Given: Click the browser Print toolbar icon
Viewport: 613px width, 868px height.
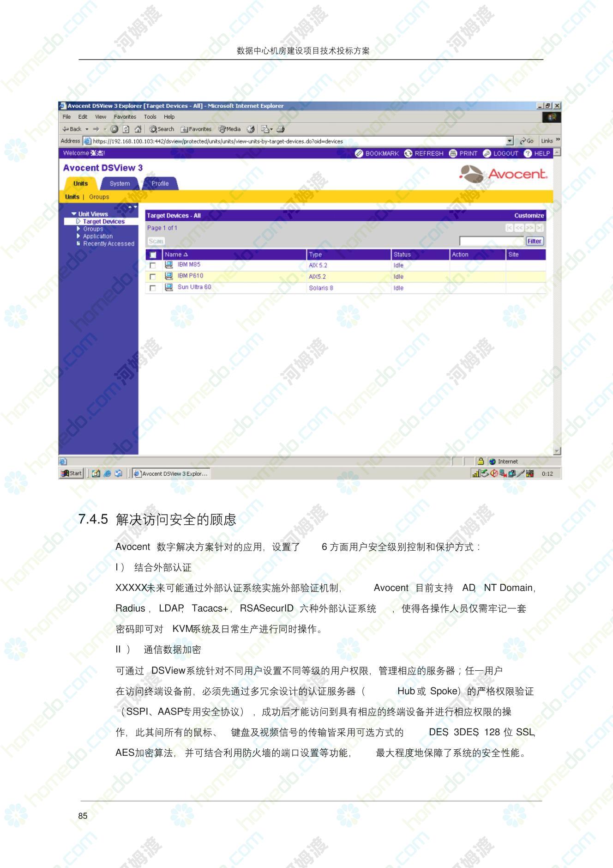Looking at the screenshot, I should (280, 129).
